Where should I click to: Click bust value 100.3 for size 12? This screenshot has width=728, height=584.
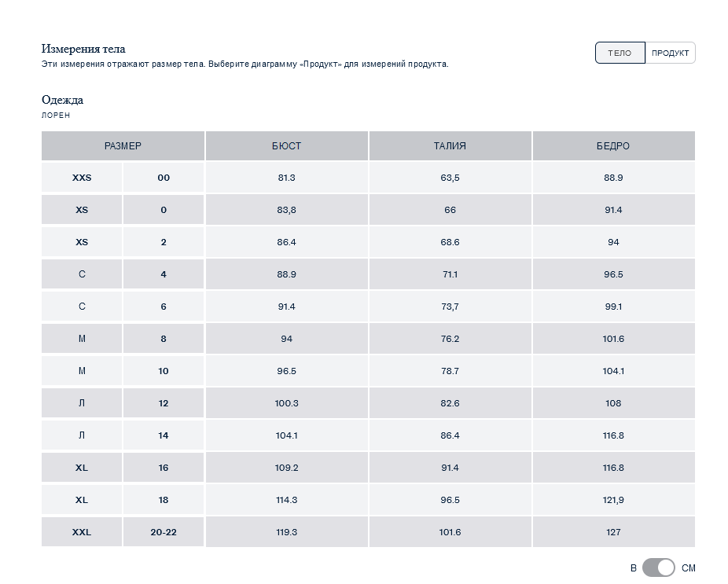286,403
